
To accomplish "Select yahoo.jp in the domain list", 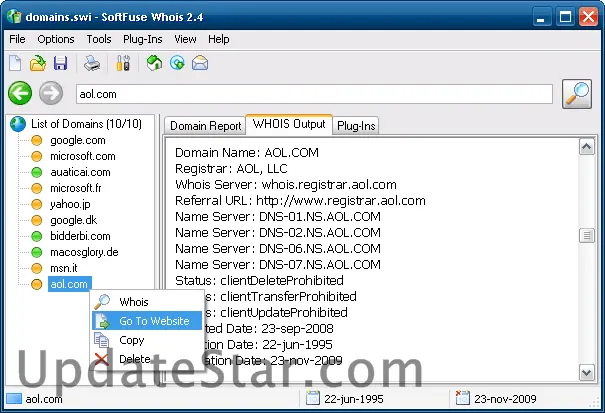I will [x=71, y=204].
